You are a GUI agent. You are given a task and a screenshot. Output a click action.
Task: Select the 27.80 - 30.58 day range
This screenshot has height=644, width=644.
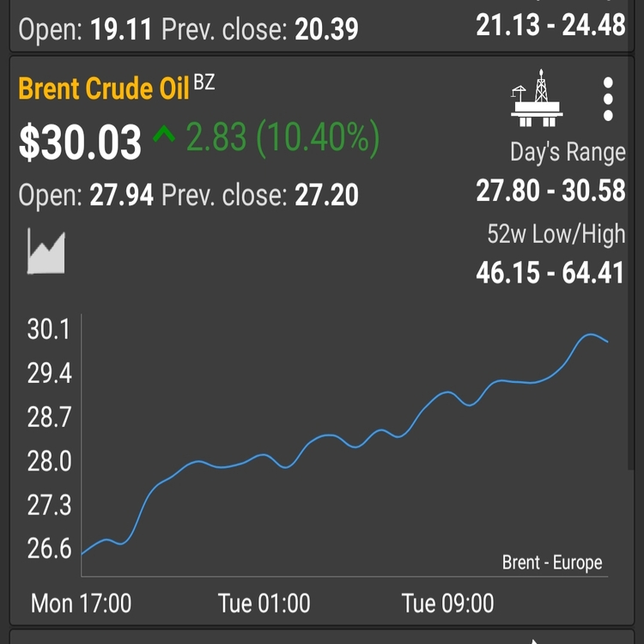[550, 191]
